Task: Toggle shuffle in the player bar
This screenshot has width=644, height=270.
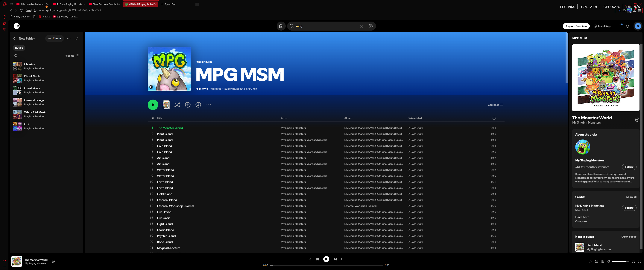Action: 309,259
